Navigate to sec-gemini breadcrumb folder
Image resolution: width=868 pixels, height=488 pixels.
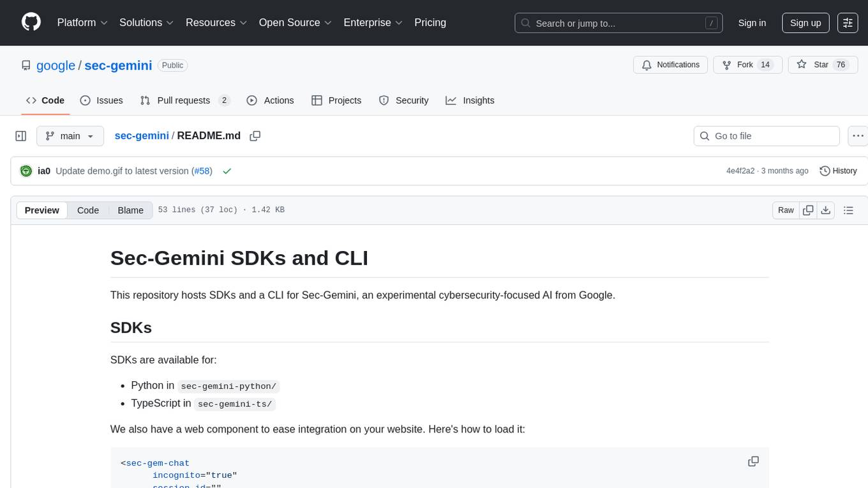tap(142, 136)
